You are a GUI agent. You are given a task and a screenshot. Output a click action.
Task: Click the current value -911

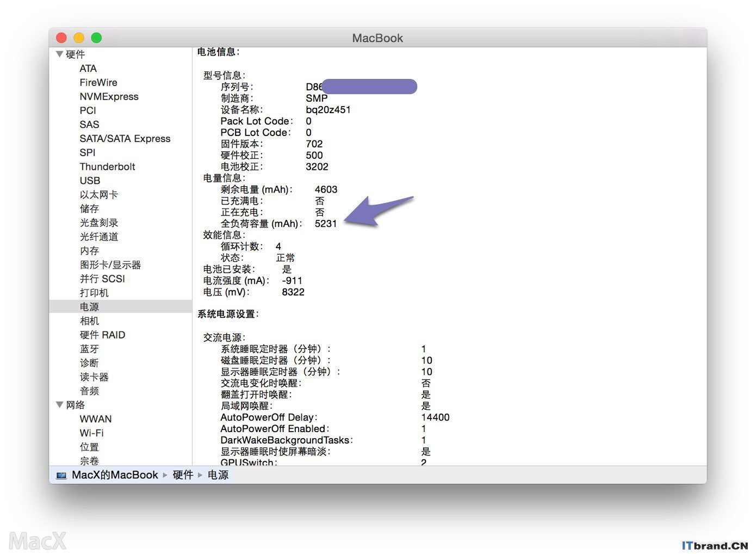click(x=292, y=281)
